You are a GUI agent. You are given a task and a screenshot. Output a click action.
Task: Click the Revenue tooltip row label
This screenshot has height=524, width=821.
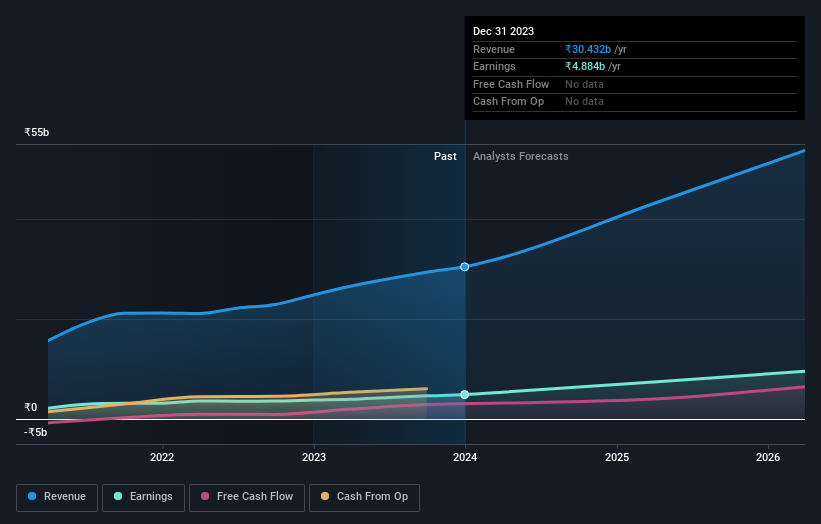[x=494, y=49]
